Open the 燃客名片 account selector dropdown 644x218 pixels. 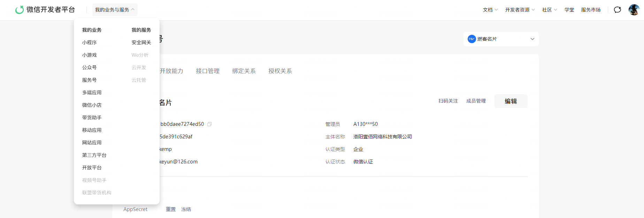coord(501,39)
